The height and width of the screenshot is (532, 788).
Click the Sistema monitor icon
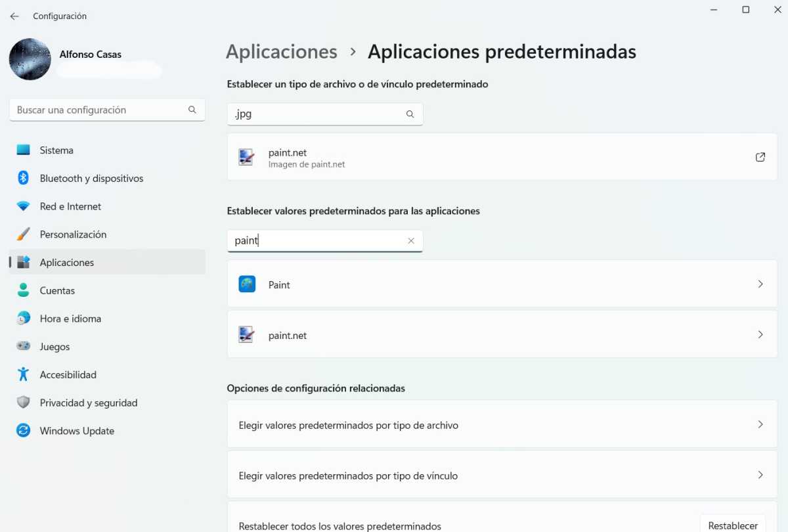point(24,150)
